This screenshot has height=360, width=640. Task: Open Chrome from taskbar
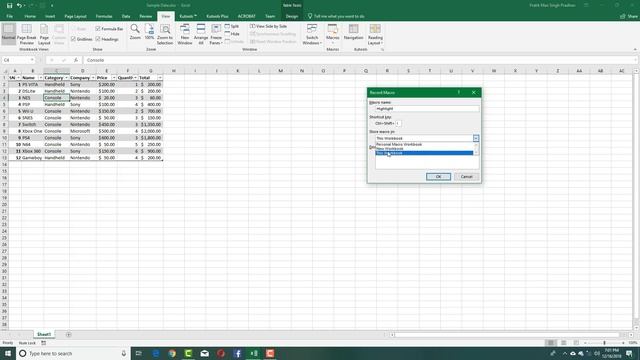(x=172, y=353)
